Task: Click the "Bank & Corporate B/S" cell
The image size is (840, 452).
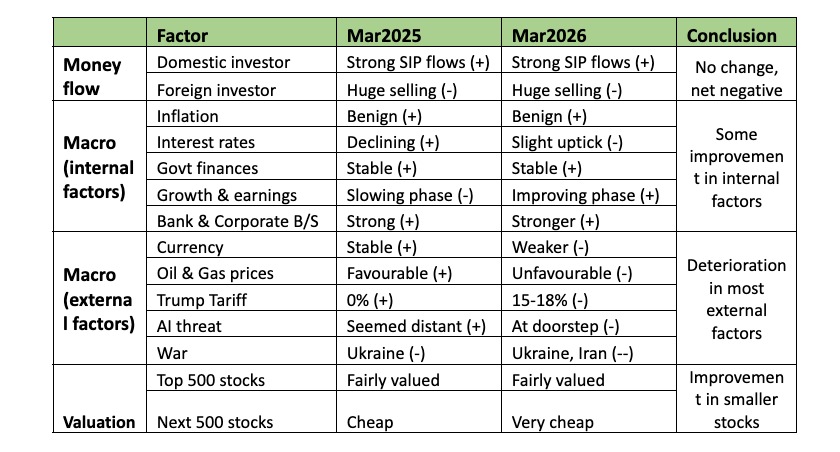Action: (238, 220)
